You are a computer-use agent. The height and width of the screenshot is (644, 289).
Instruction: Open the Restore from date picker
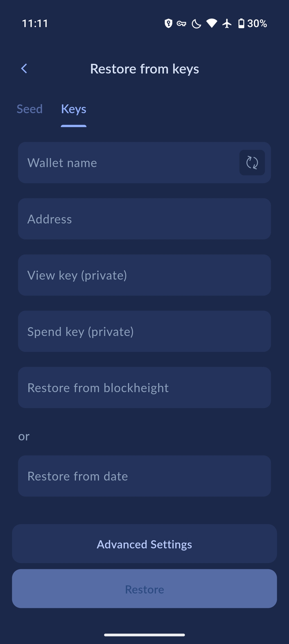pos(144,476)
